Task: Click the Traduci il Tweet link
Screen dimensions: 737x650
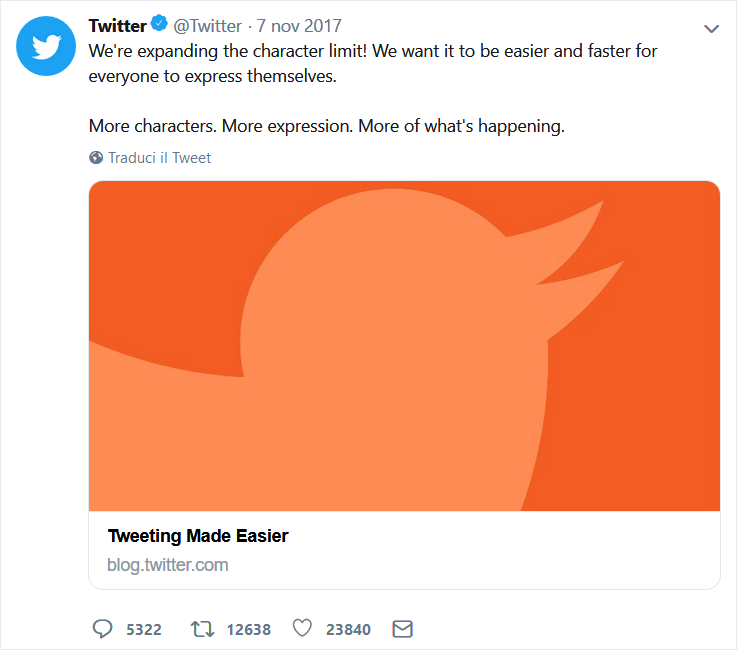Action: tap(159, 158)
